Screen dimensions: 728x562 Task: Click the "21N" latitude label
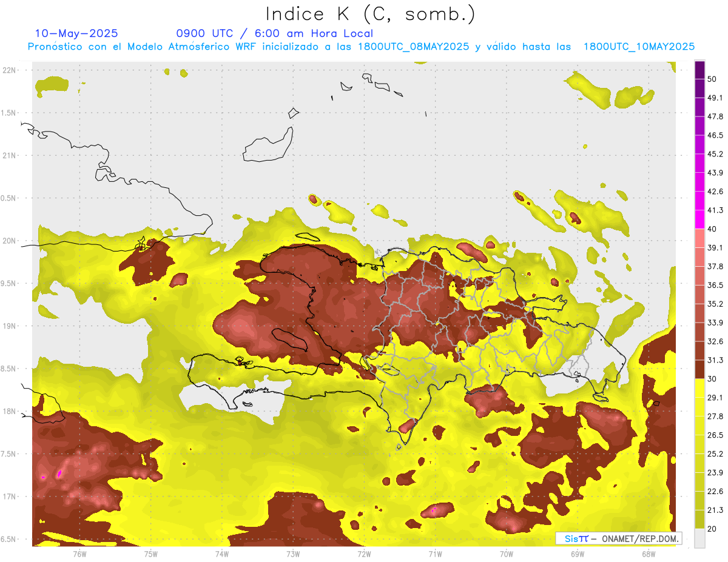point(9,155)
